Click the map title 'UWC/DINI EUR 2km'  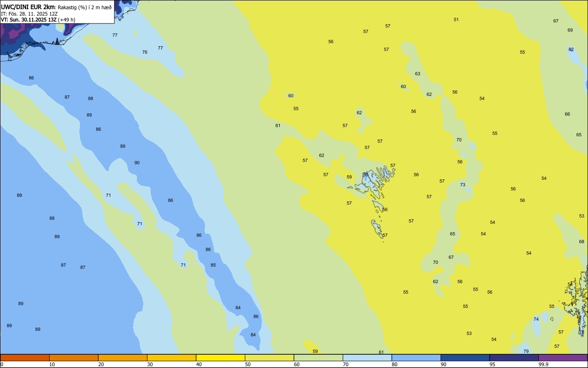pyautogui.click(x=28, y=7)
